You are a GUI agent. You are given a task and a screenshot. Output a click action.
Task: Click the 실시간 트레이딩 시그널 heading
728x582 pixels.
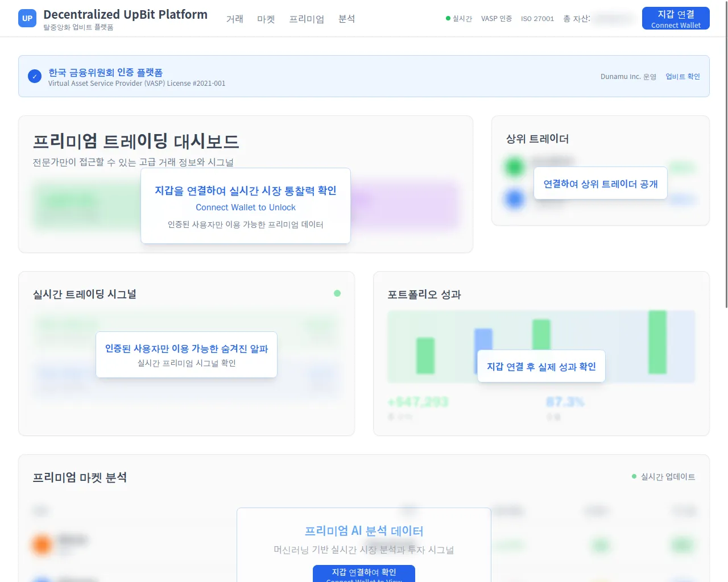coord(85,294)
